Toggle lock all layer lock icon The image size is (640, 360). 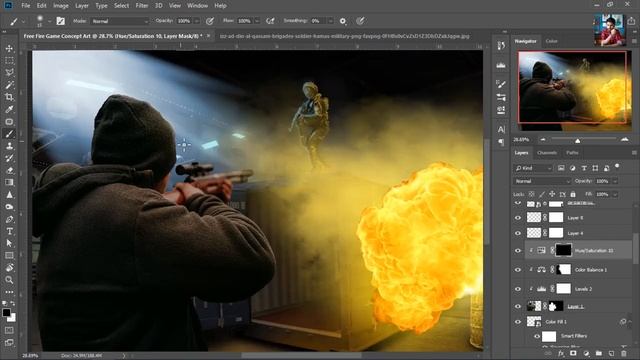pos(573,194)
